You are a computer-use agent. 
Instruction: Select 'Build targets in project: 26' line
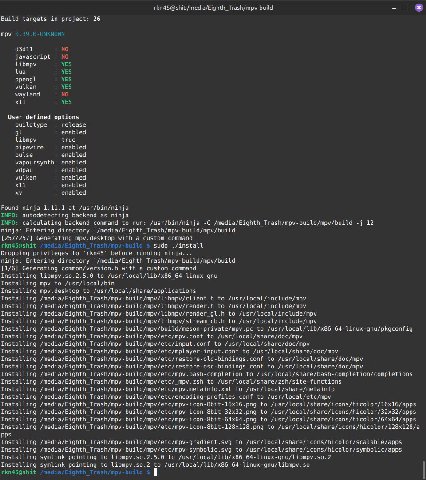point(50,19)
